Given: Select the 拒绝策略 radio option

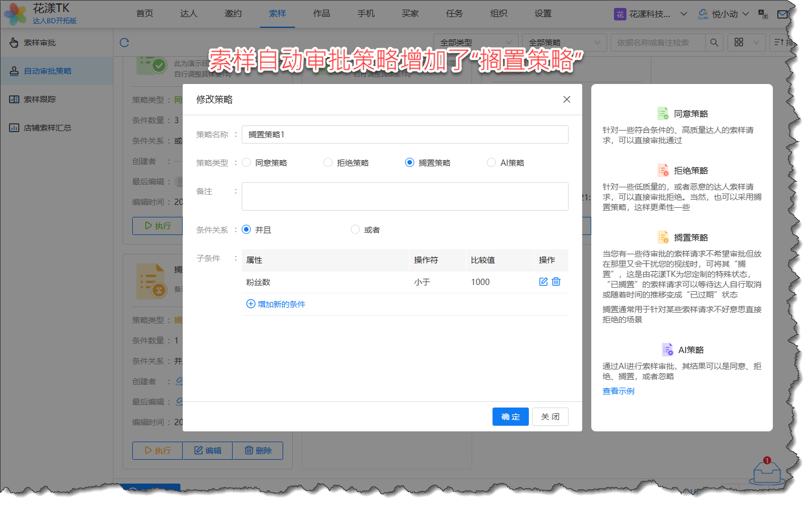Looking at the screenshot, I should click(x=328, y=163).
